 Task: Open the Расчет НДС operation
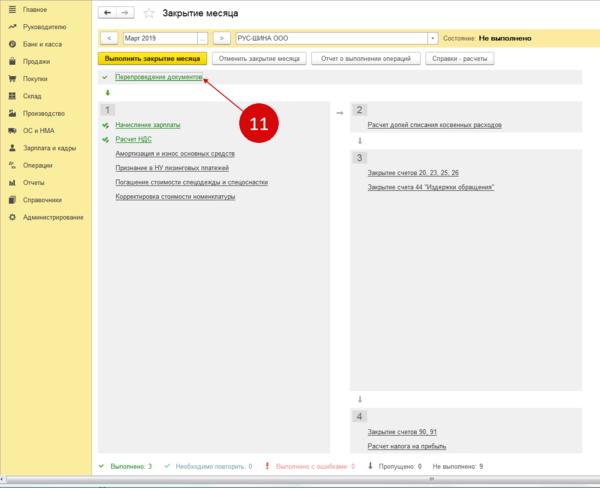click(x=133, y=139)
